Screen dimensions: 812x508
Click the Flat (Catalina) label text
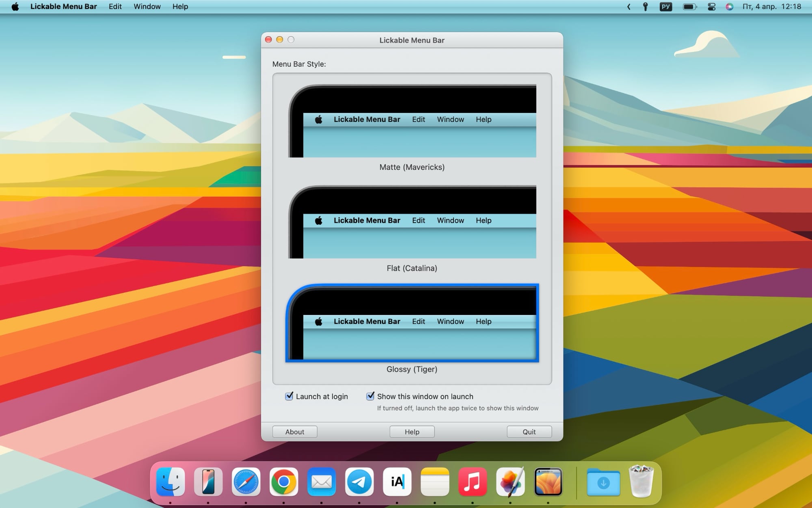tap(412, 268)
